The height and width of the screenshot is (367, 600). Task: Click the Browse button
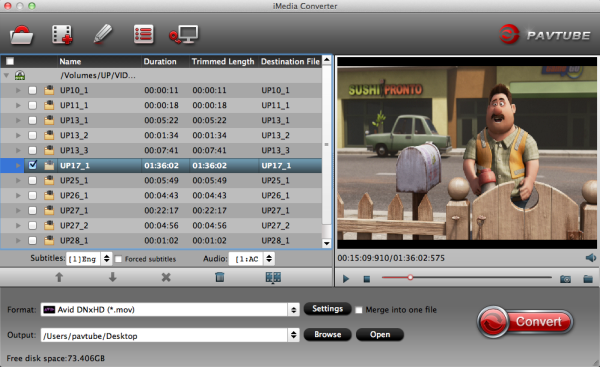click(328, 334)
